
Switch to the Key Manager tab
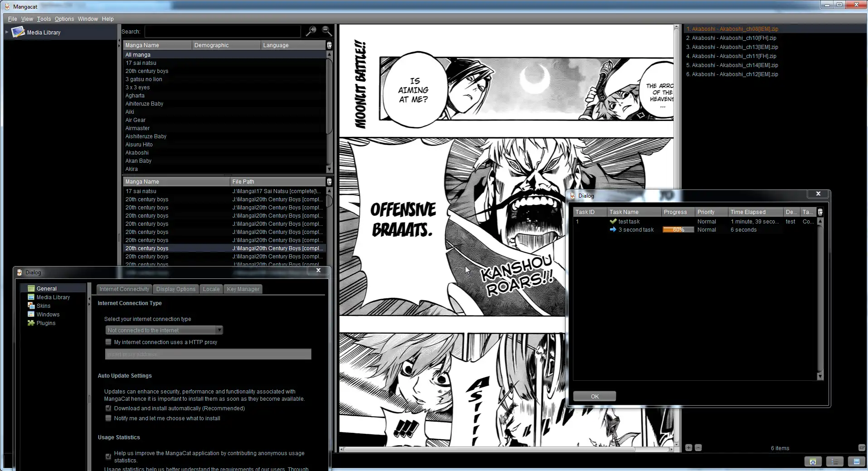(x=243, y=289)
